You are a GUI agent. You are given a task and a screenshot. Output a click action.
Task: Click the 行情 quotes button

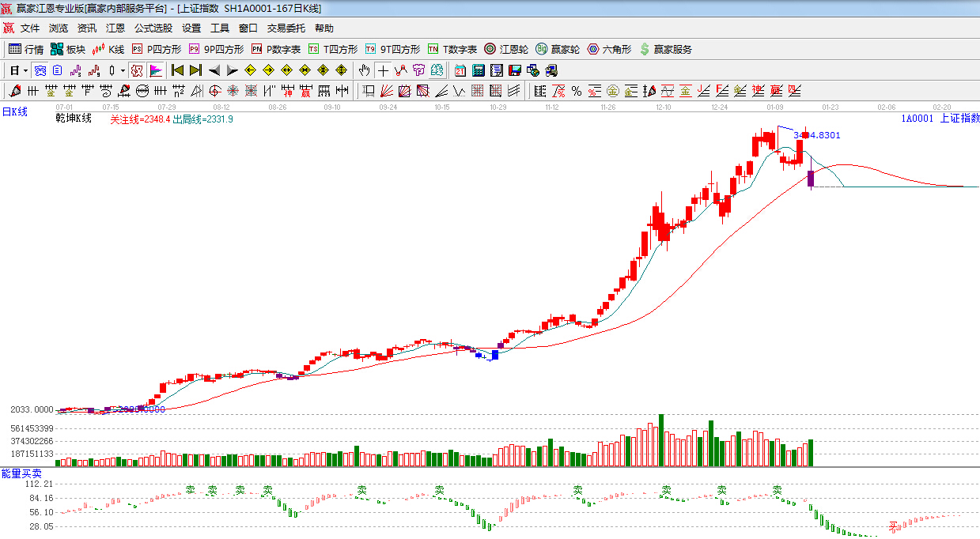click(x=26, y=49)
